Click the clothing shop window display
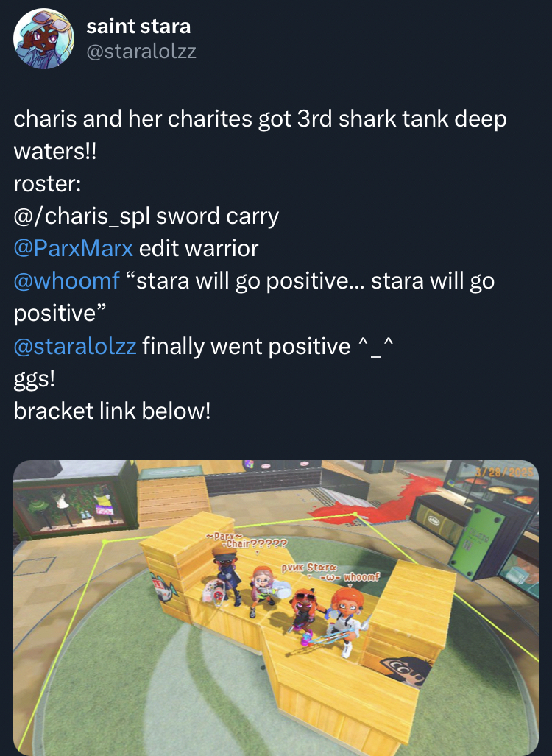 tap(71, 509)
